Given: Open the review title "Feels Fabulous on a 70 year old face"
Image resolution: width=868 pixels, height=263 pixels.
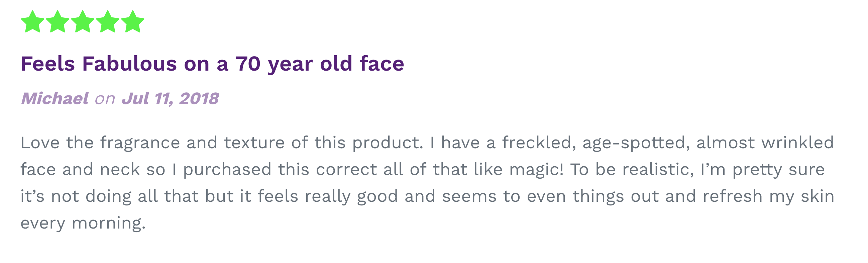Looking at the screenshot, I should pyautogui.click(x=212, y=64).
